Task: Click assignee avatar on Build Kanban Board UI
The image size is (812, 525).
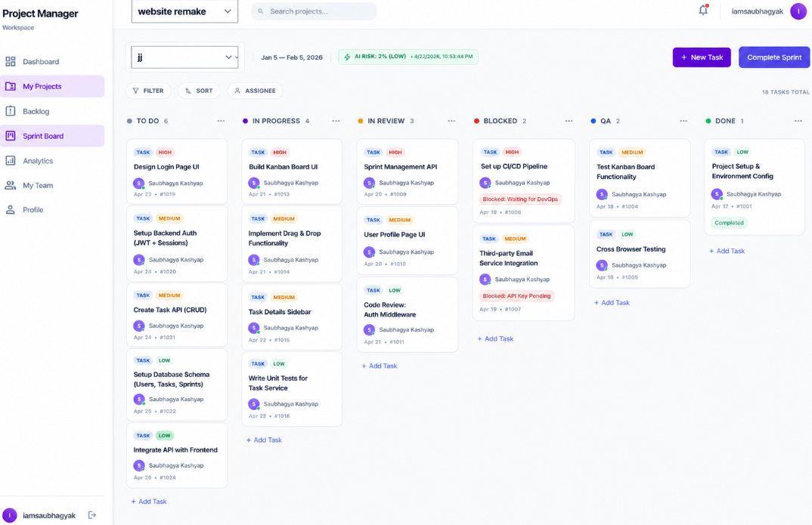Action: (254, 183)
